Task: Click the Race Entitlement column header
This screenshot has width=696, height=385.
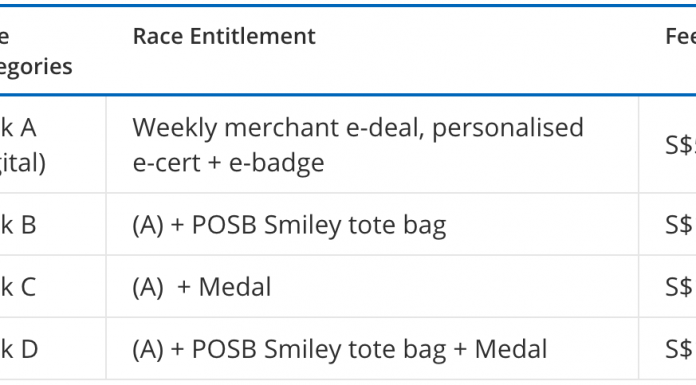Action: point(224,36)
